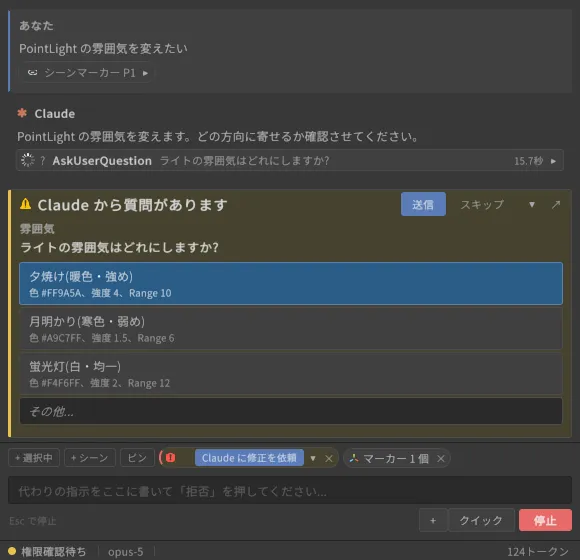This screenshot has width=580, height=560.
Task: Click the plus attach button
Action: 433,520
